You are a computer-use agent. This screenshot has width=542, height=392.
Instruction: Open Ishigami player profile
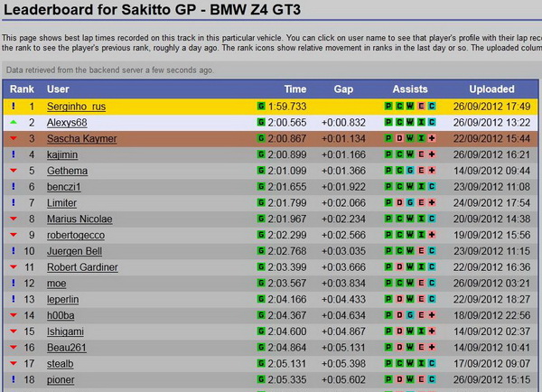65,331
